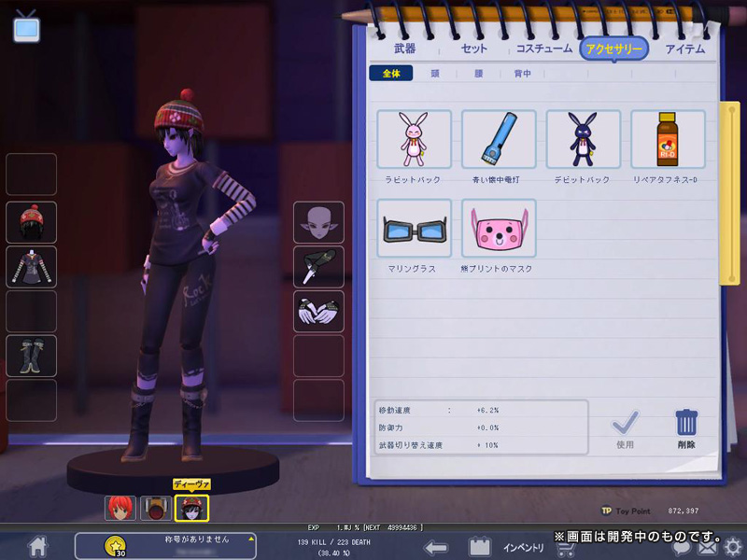Image resolution: width=747 pixels, height=560 pixels.
Task: Open the shopping cart icon
Action: pos(566,550)
